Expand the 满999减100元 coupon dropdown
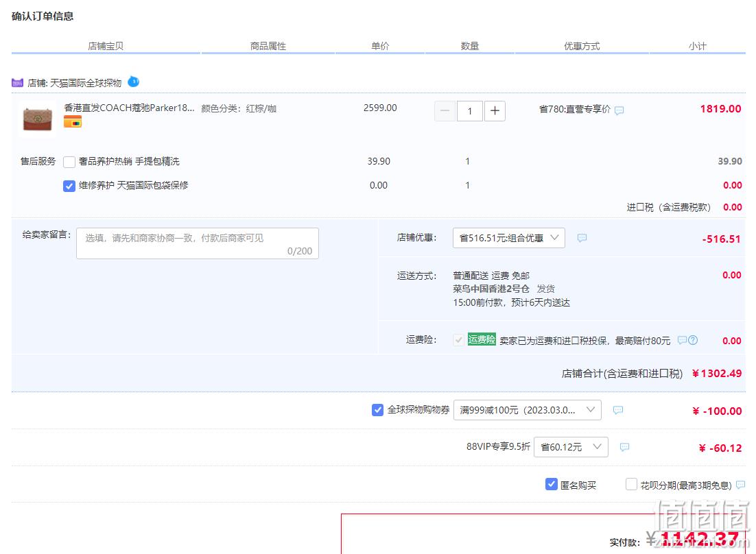This screenshot has width=756, height=554. 527,410
